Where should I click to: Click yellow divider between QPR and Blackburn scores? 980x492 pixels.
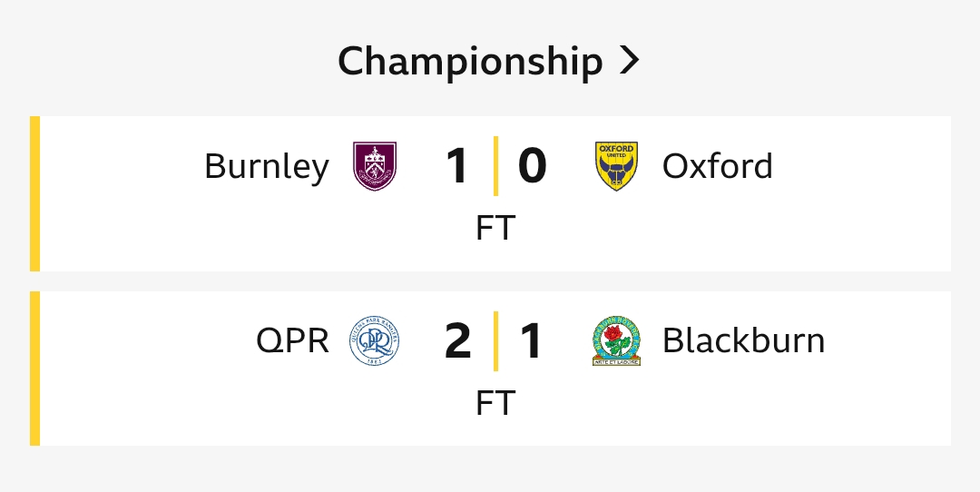[x=495, y=341]
